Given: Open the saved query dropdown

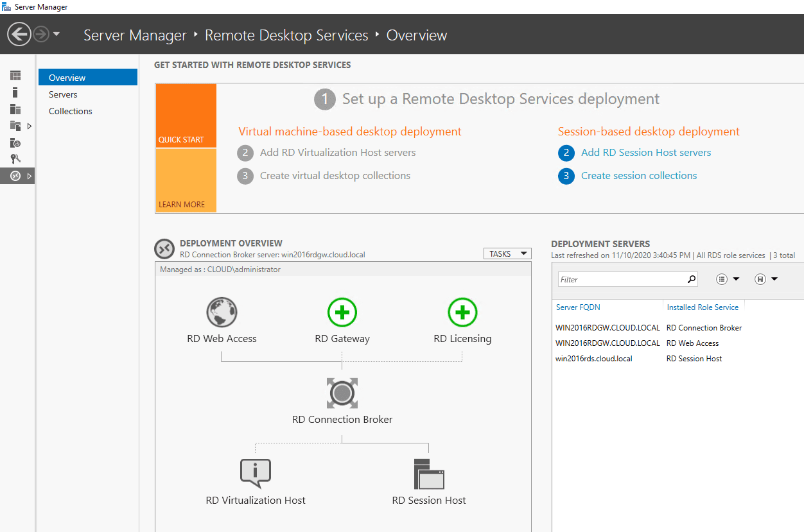Looking at the screenshot, I should (766, 279).
